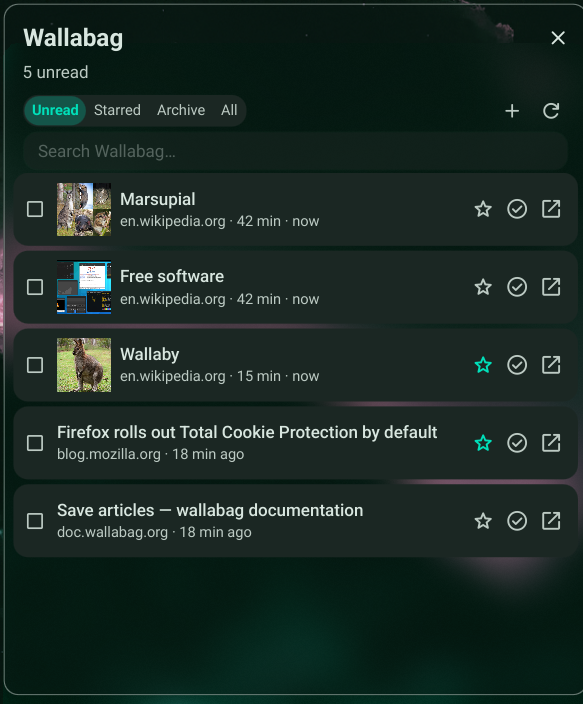Refresh the Wallabag article list
Viewport: 583px width, 704px height.
click(x=551, y=111)
